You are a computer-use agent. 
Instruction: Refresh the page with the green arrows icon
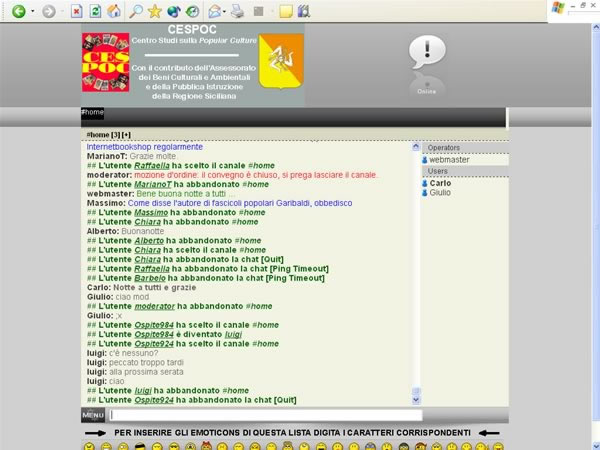pos(95,11)
